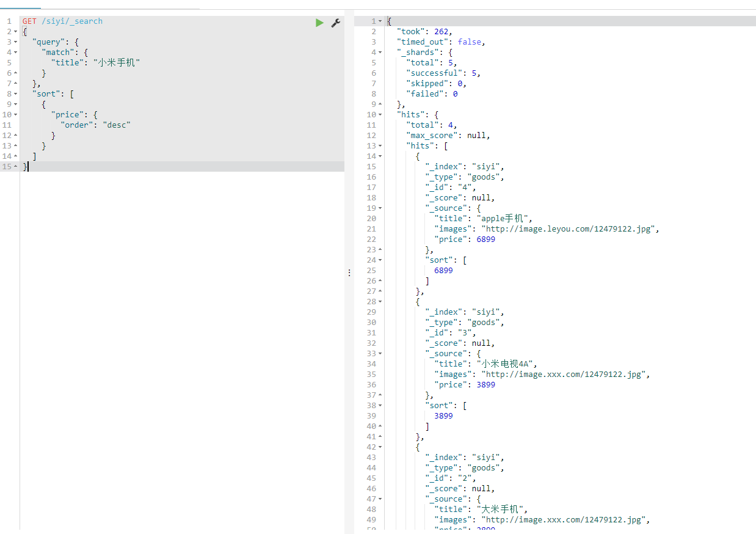Select the browser tab at the top
Image resolution: width=756 pixels, height=534 pixels.
pos(20,5)
